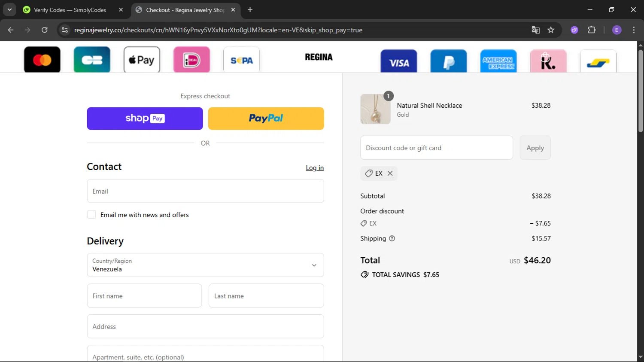This screenshot has height=362, width=644.
Task: Focus the Address field
Action: click(205, 326)
